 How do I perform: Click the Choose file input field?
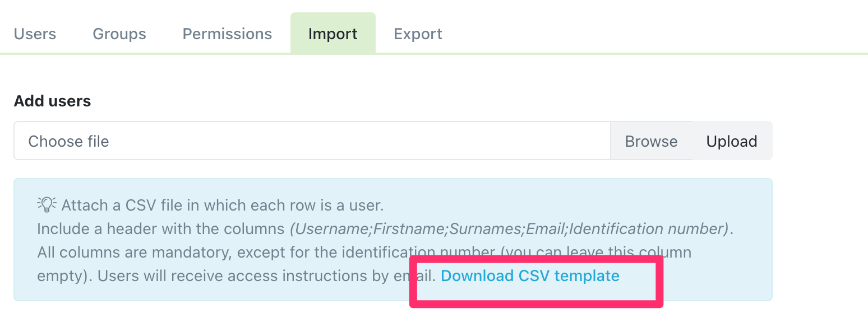[312, 141]
